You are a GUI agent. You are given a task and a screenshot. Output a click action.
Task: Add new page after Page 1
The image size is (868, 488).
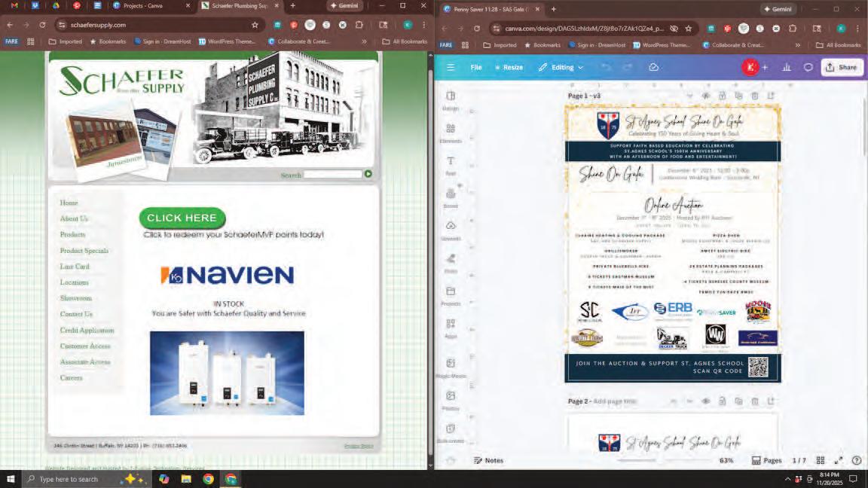771,96
